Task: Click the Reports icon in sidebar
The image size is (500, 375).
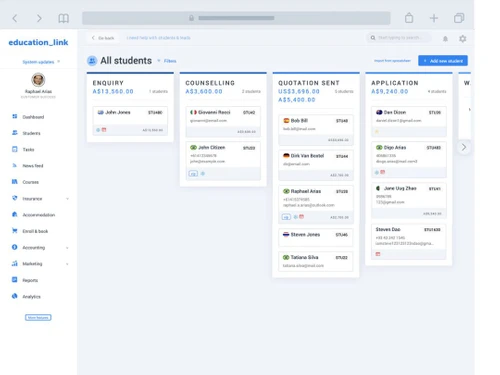Action: click(15, 280)
